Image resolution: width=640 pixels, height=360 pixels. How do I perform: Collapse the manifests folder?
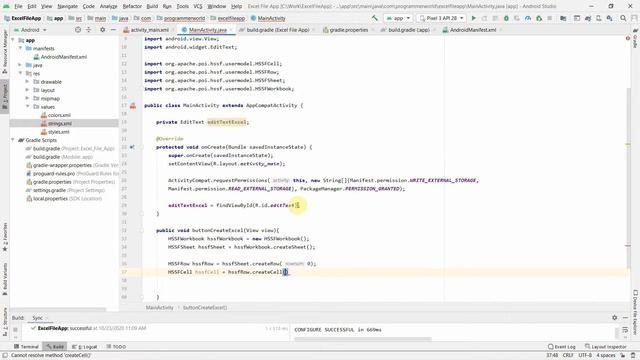20,48
